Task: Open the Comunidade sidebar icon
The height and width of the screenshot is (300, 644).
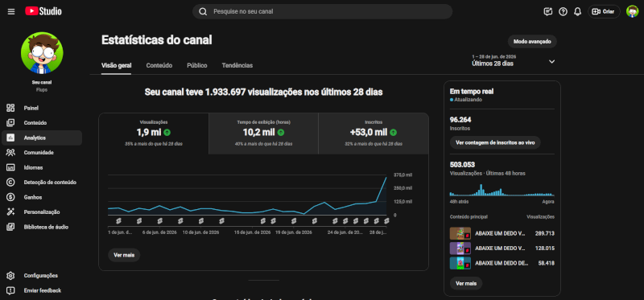Action: click(10, 153)
